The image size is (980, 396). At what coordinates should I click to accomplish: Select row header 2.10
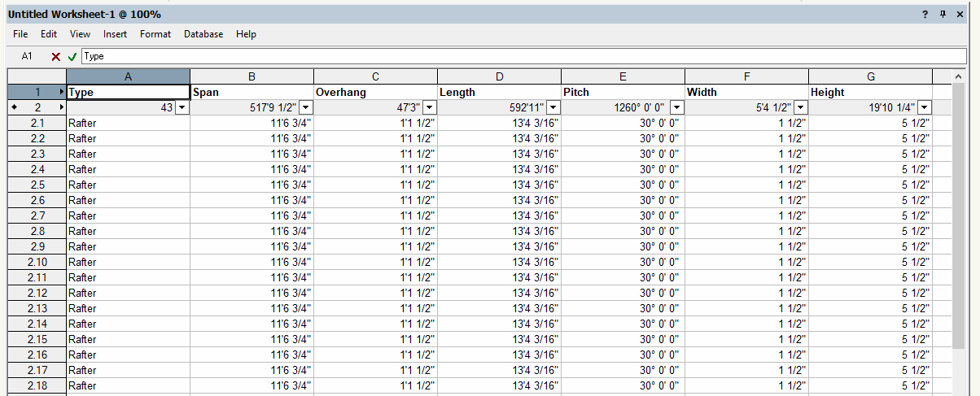tap(37, 262)
